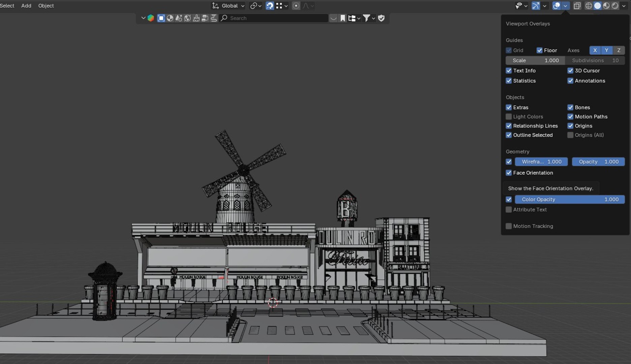Image resolution: width=631 pixels, height=364 pixels.
Task: Switch to Material Preview shading
Action: (606, 6)
